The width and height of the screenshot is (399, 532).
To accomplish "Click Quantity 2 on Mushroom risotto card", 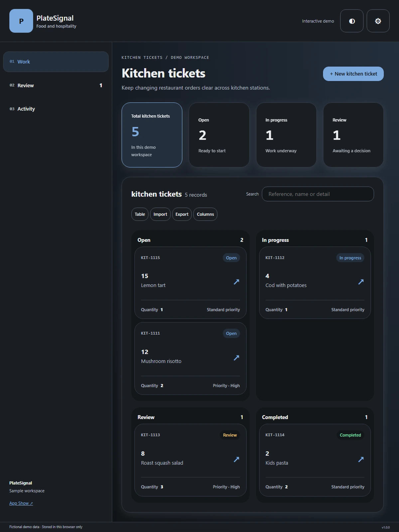I will [x=152, y=386].
